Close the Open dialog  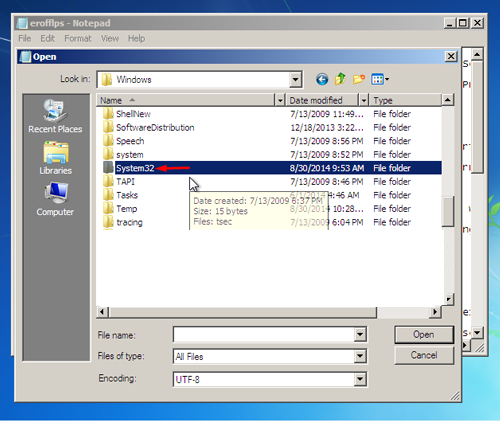[451, 57]
